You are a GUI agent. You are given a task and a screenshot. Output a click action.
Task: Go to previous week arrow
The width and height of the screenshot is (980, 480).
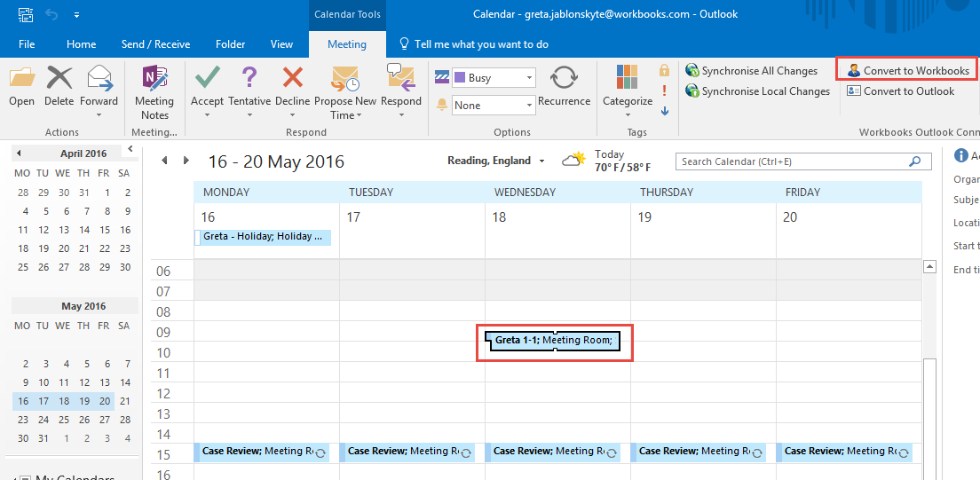pyautogui.click(x=165, y=161)
